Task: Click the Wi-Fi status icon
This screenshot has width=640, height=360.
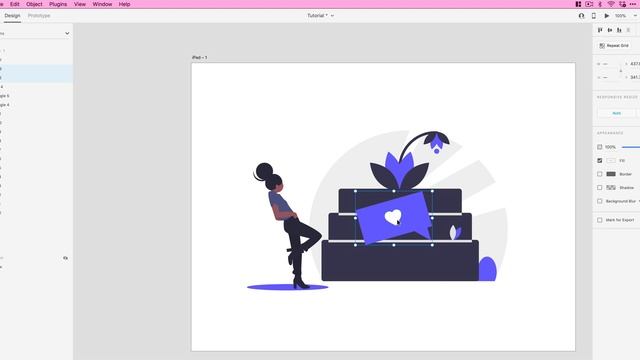Action: (x=611, y=4)
